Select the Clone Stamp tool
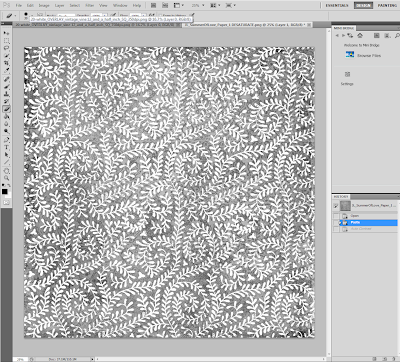The width and height of the screenshot is (400, 362). (x=6, y=94)
